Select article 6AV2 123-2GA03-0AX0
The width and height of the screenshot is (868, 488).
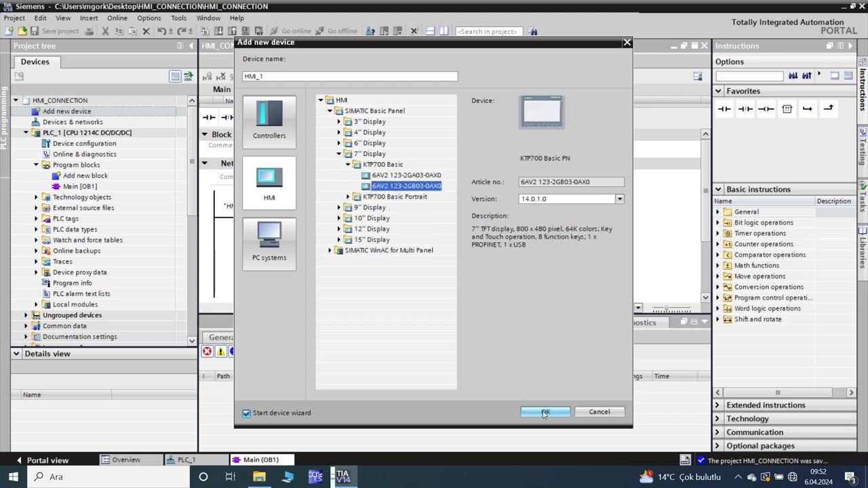pos(406,175)
